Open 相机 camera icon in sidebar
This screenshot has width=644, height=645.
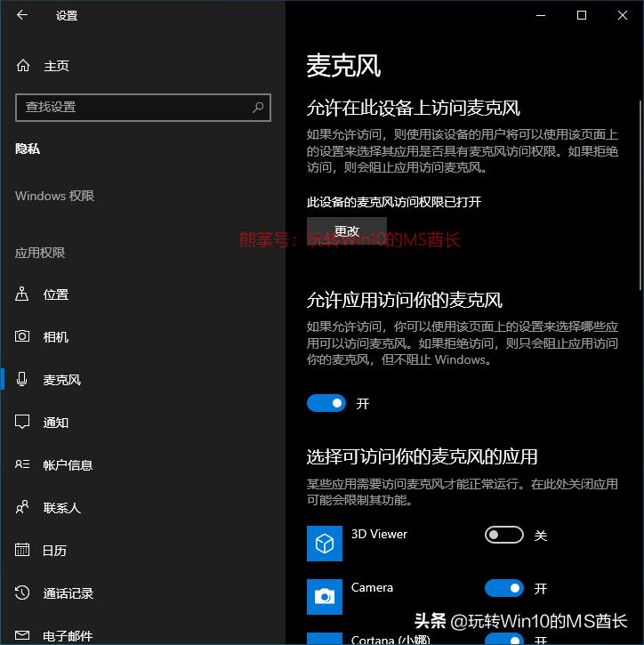[22, 336]
